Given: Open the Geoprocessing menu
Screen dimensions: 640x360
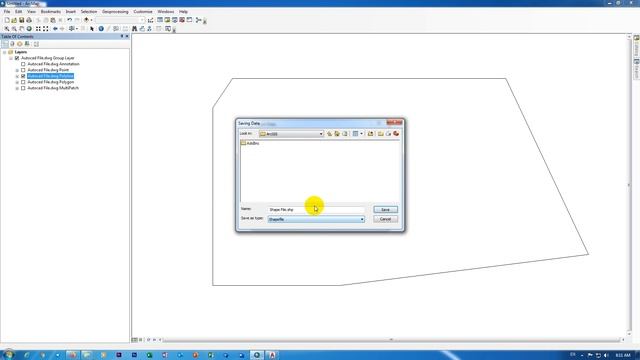Looking at the screenshot, I should click(x=115, y=12).
